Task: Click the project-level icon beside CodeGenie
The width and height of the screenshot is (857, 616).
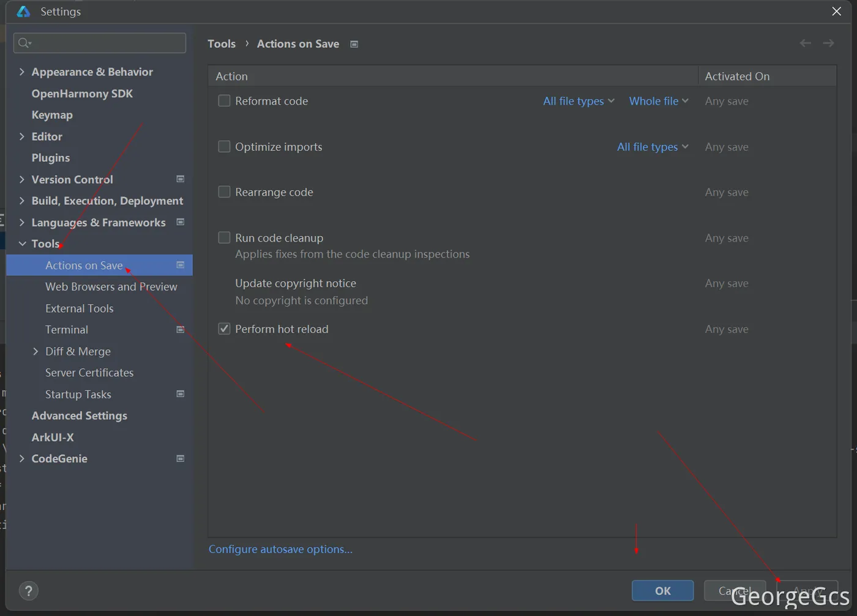Action: [181, 459]
